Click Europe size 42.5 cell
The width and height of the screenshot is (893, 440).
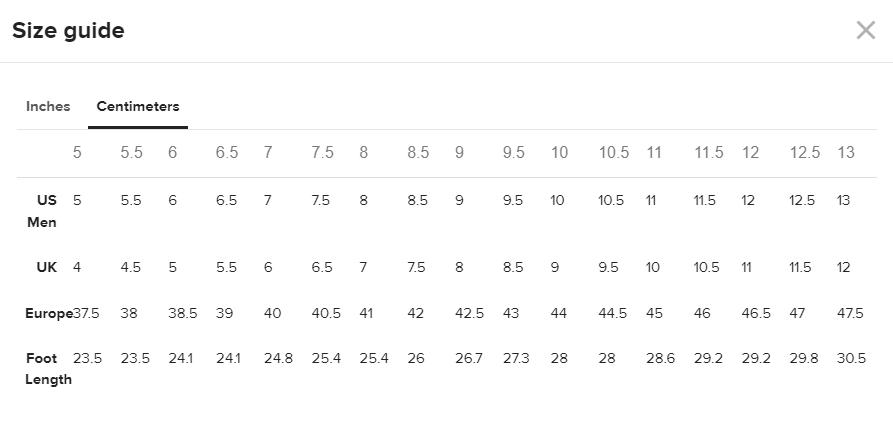(x=469, y=314)
